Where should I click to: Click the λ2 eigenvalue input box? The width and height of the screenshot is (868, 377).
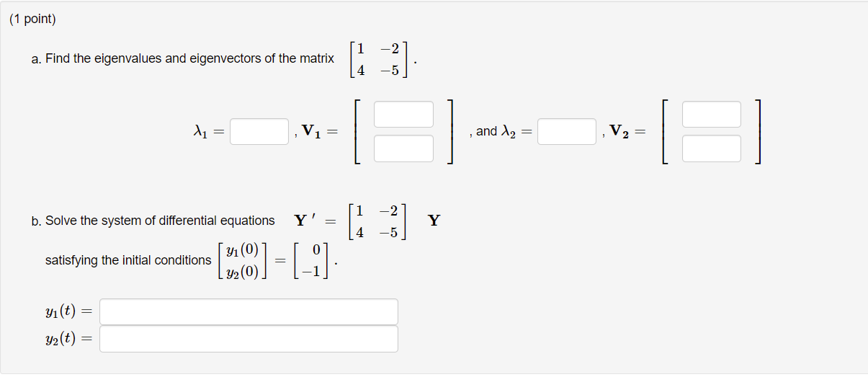click(x=567, y=131)
